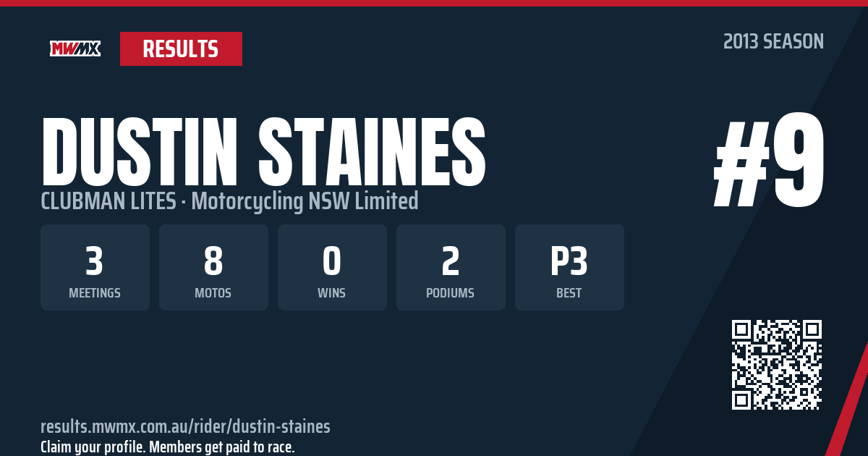Click the BEST label text
This screenshot has width=868, height=456.
click(x=569, y=293)
